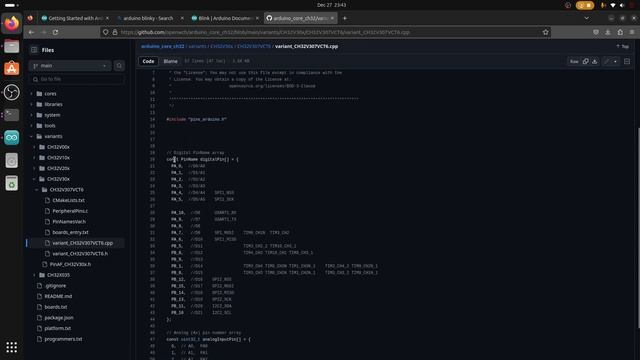Open platform.txt file
Screen dimensions: 640x360
click(x=58, y=328)
